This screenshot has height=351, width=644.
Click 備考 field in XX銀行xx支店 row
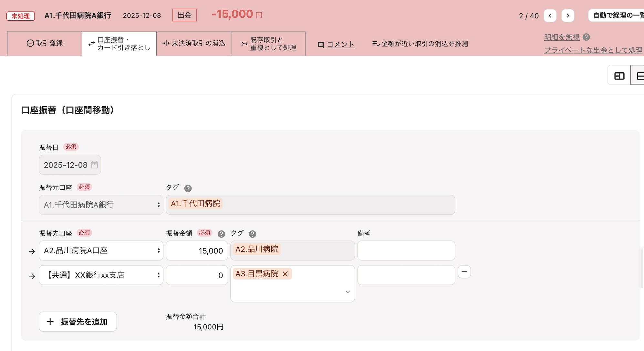406,275
